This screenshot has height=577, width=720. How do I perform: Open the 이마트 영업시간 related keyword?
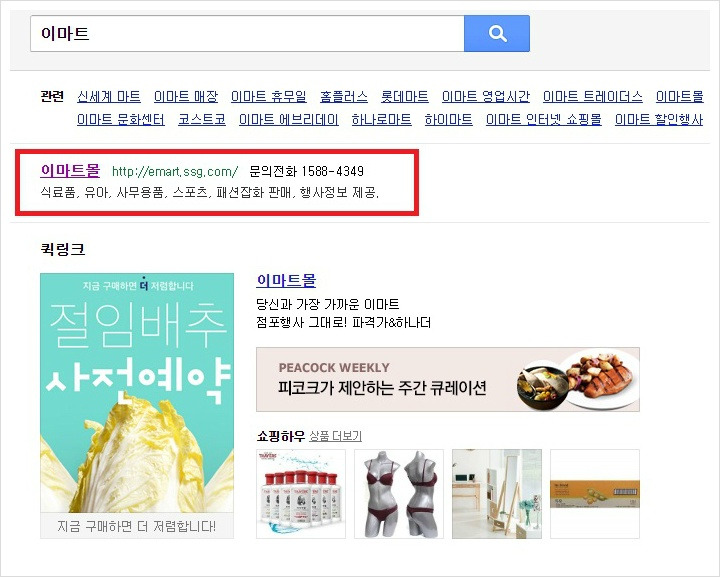click(485, 96)
